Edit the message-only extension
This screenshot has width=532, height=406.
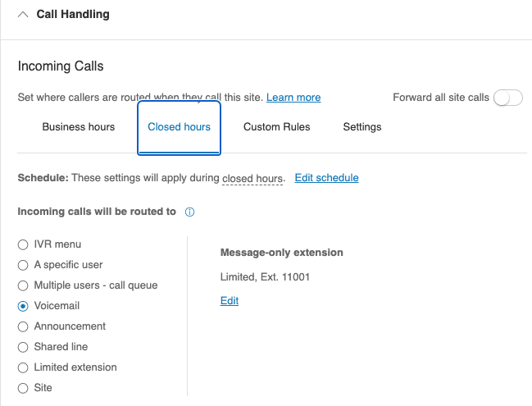230,301
